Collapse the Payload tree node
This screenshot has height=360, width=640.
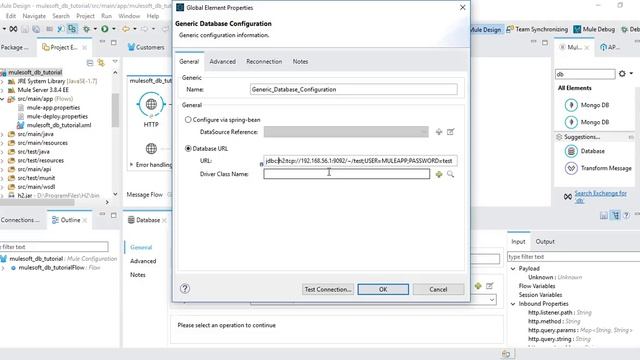click(513, 269)
